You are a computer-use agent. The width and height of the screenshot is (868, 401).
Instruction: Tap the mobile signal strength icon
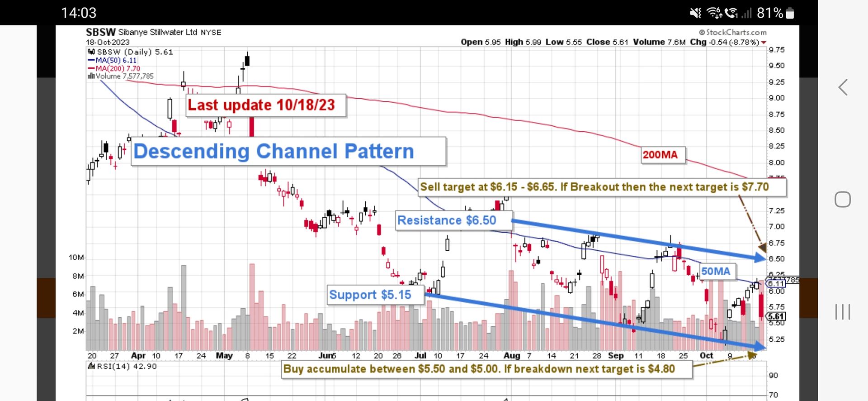pos(746,14)
